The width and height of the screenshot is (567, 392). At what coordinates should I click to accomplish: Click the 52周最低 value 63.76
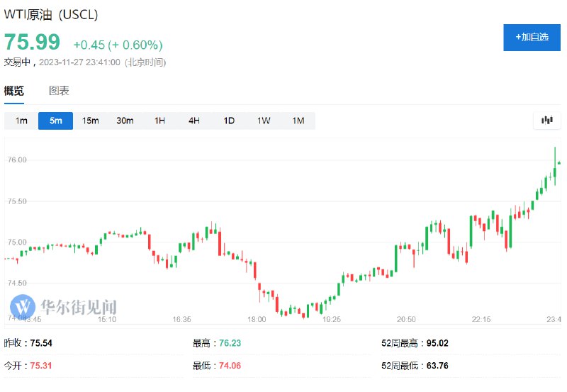tap(437, 366)
